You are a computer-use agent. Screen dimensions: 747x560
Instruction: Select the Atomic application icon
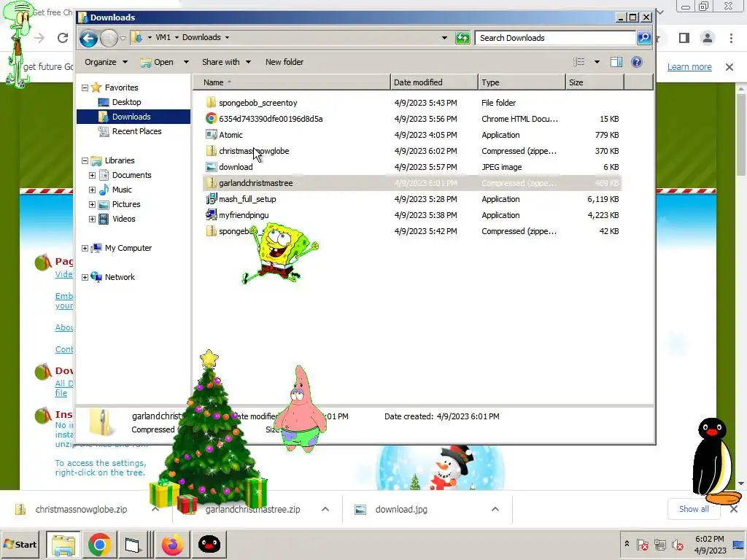pos(211,135)
